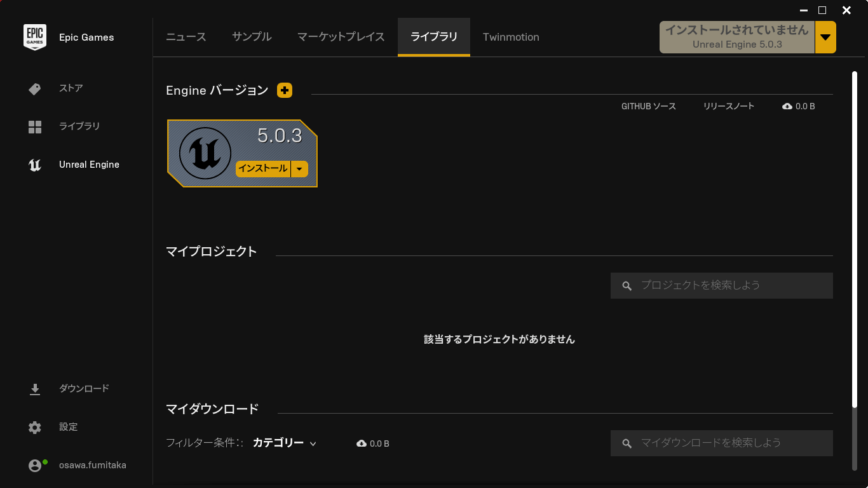Click the インストールされていません launch button
The image size is (868, 488).
click(737, 37)
